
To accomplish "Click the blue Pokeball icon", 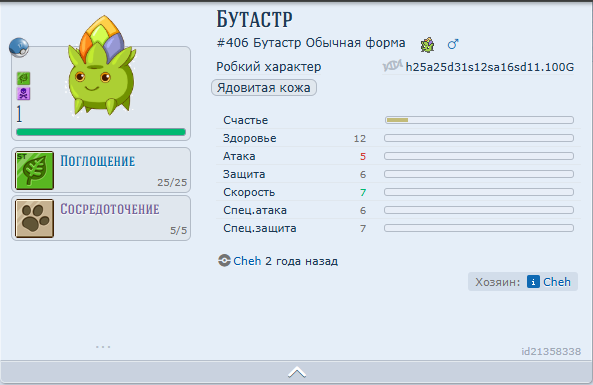I will (19, 48).
